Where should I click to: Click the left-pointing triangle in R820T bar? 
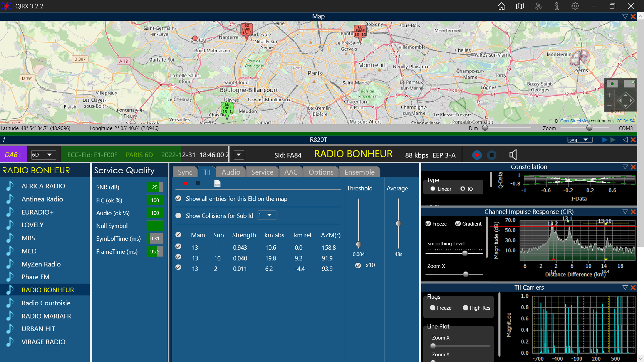(x=625, y=140)
